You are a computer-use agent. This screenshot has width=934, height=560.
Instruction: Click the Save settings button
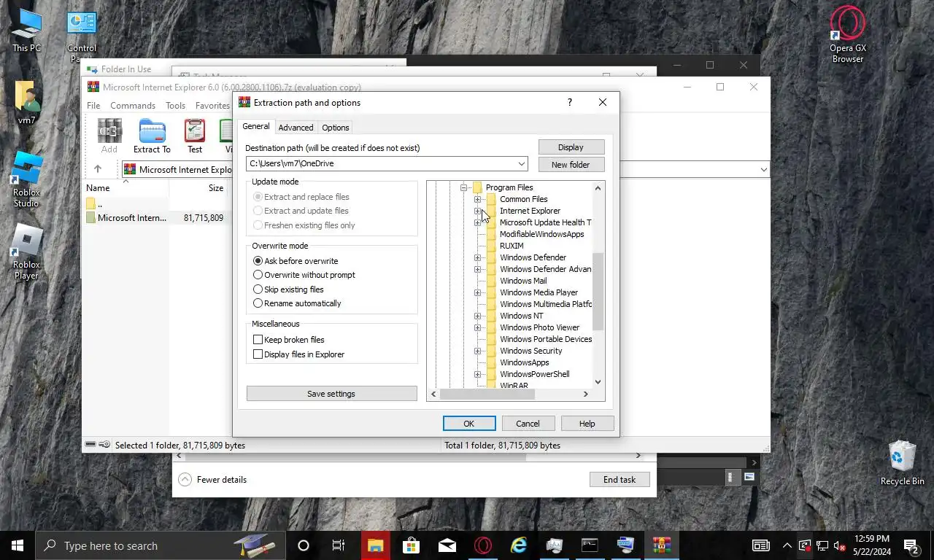point(331,394)
